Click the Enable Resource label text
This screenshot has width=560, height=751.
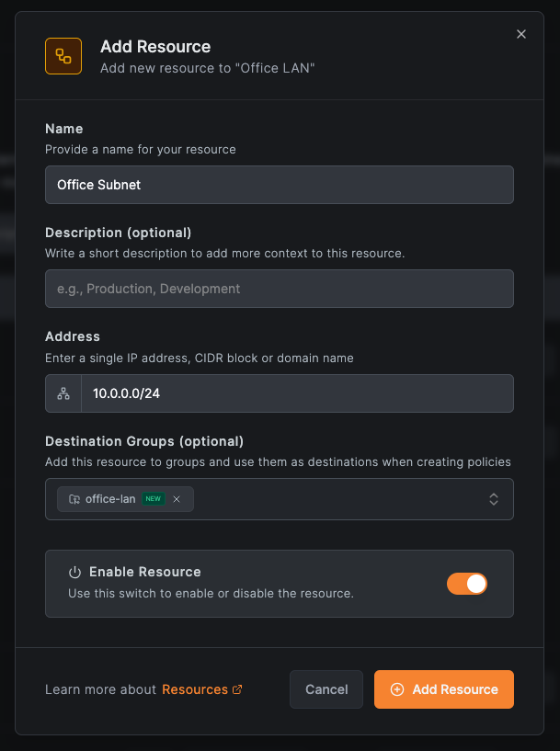coord(145,572)
